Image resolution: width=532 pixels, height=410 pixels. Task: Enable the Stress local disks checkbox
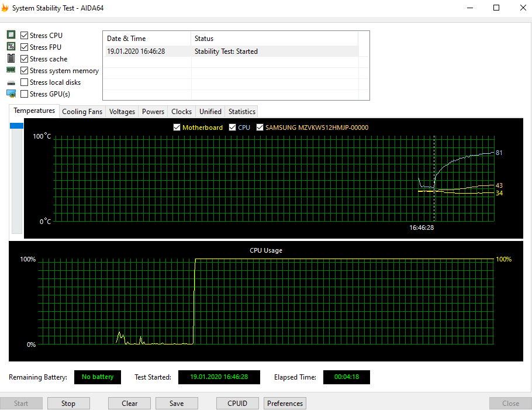pos(24,82)
